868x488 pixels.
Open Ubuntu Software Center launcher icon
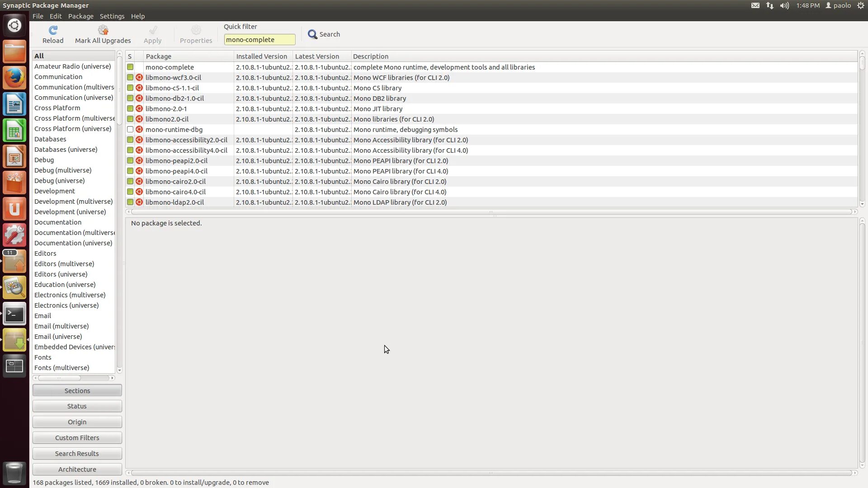(x=14, y=183)
